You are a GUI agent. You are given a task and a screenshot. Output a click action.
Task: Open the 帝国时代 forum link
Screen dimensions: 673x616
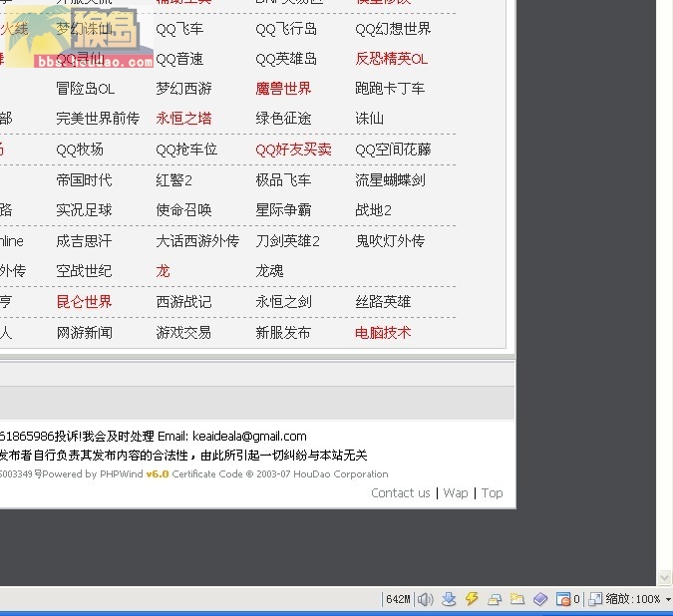point(84,179)
